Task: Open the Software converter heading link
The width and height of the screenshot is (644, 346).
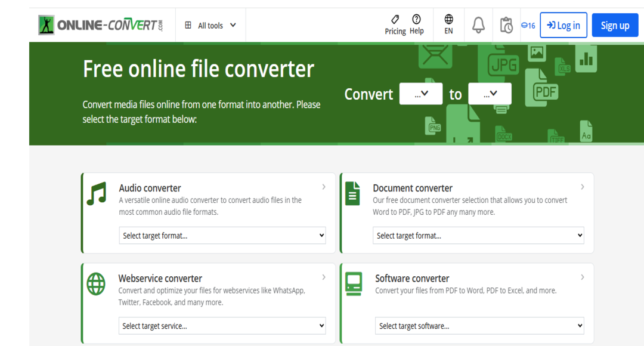Action: tap(412, 278)
